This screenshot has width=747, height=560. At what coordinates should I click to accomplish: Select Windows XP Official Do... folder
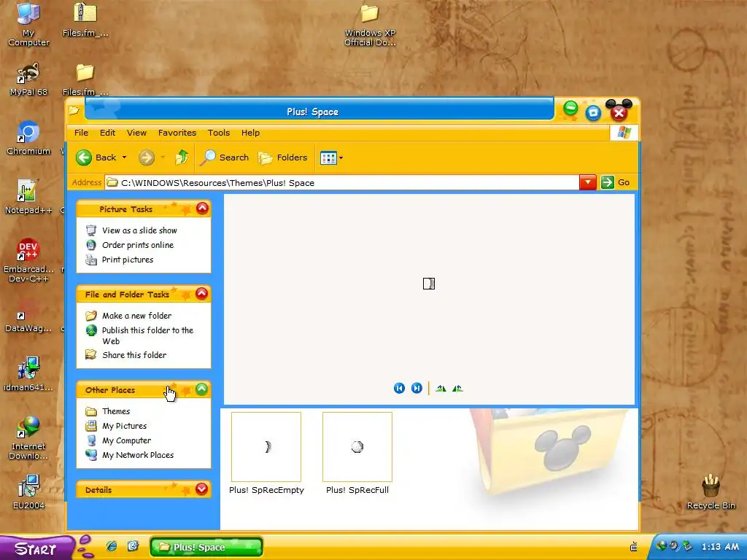click(x=370, y=26)
